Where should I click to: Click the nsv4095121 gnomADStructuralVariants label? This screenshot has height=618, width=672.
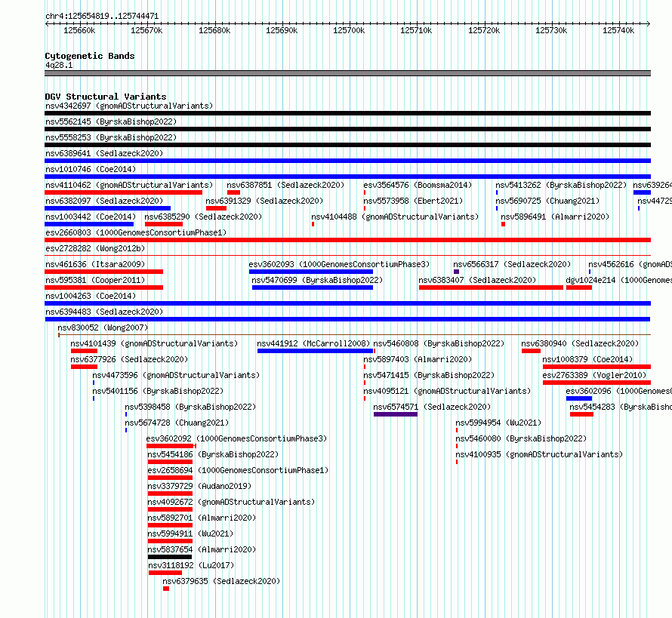point(447,391)
